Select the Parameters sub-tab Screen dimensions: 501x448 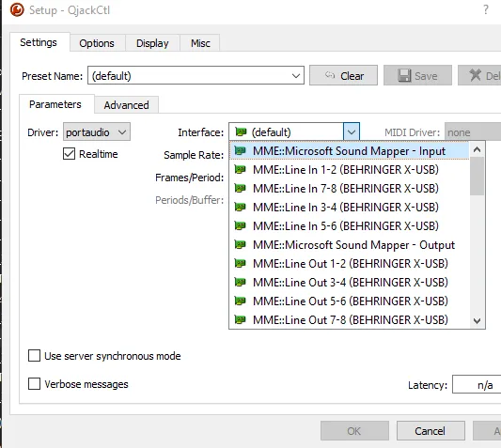click(55, 104)
